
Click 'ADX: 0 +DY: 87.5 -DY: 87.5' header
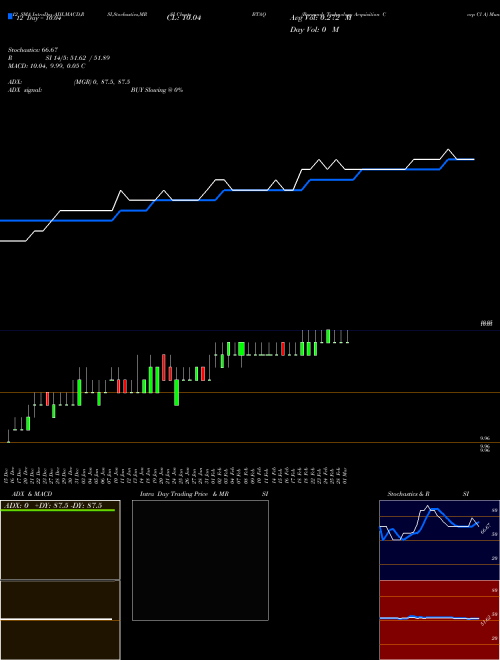pyautogui.click(x=53, y=505)
